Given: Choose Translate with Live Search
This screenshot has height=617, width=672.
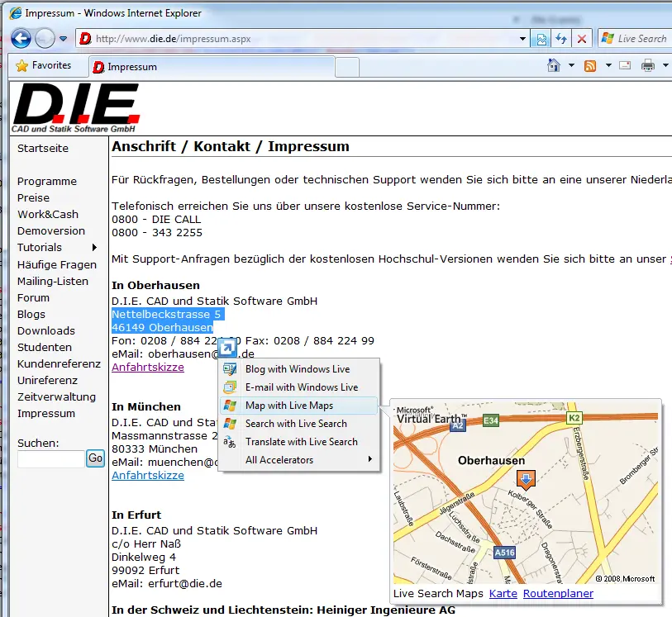Looking at the screenshot, I should tap(299, 441).
